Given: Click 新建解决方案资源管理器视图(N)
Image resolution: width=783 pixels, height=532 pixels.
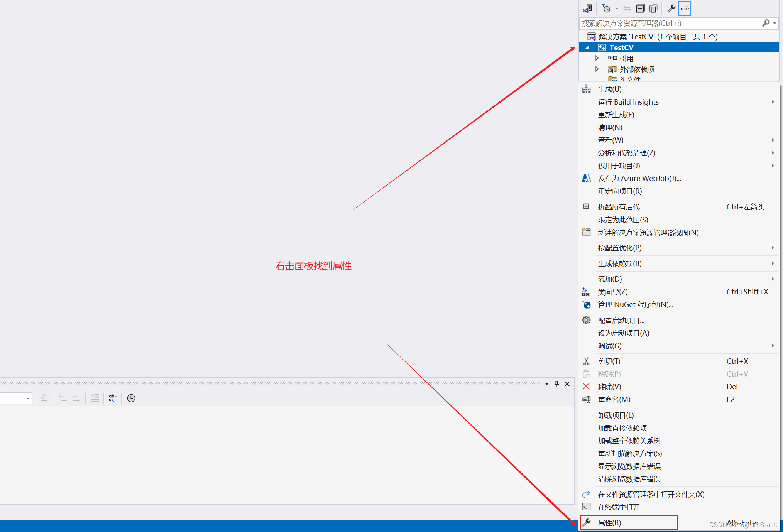Looking at the screenshot, I should [x=679, y=232].
